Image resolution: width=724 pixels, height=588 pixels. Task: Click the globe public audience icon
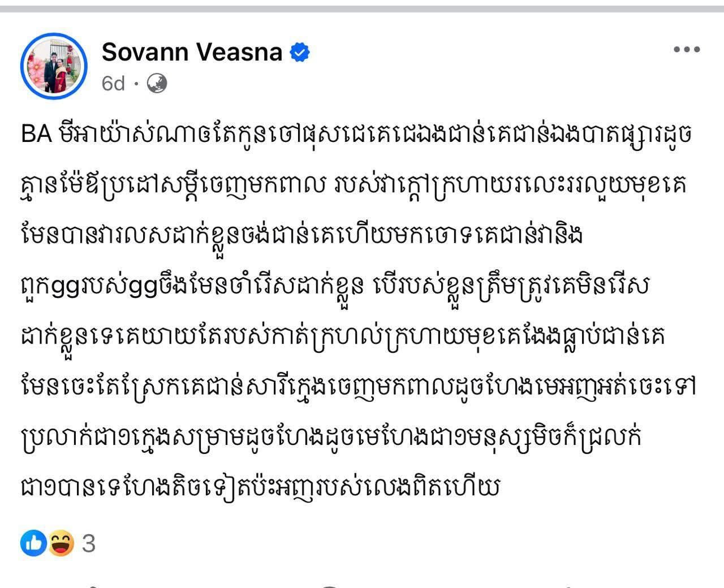click(x=157, y=84)
